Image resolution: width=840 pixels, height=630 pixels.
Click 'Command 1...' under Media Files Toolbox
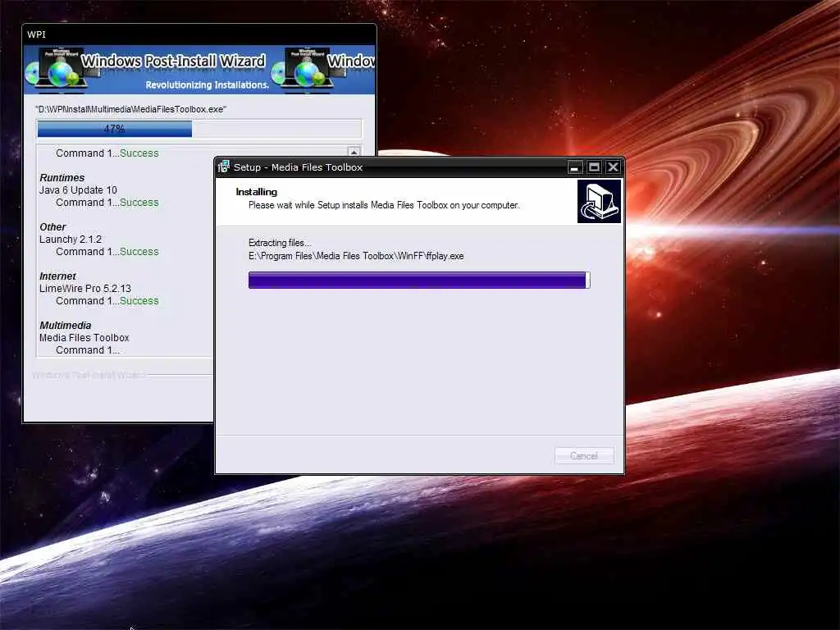88,350
